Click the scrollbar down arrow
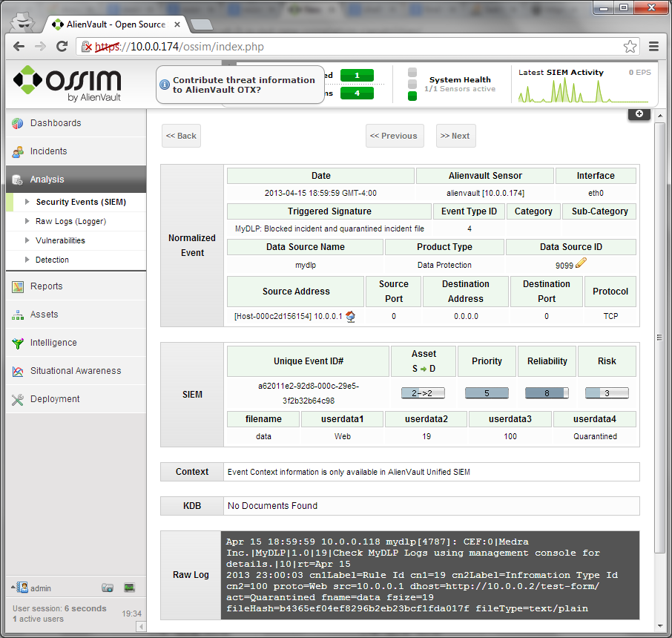 [x=660, y=626]
